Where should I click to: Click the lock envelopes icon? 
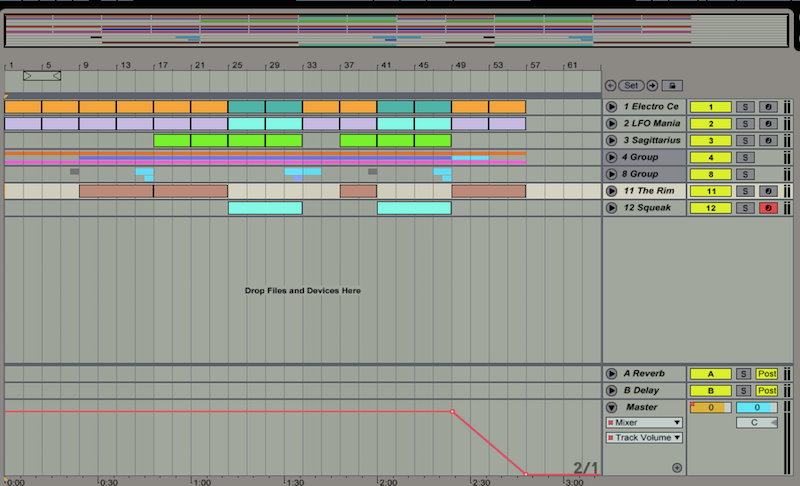[x=672, y=86]
